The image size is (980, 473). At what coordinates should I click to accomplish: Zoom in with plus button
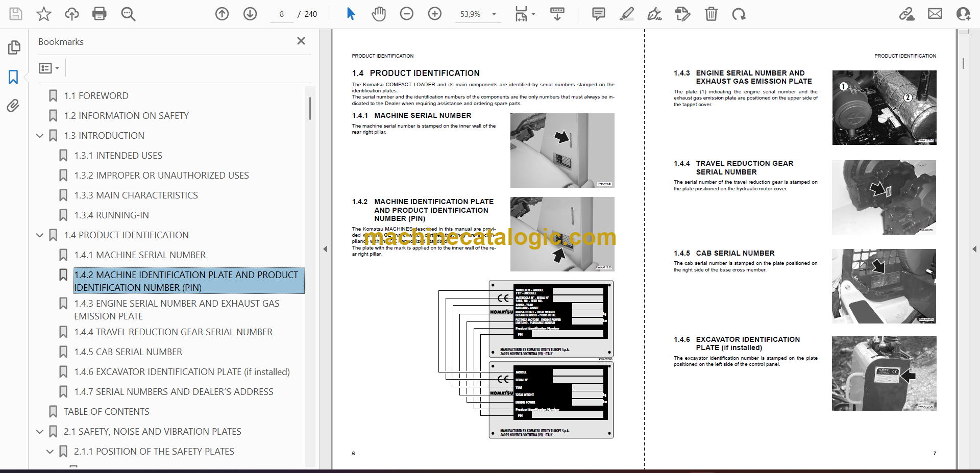[x=435, y=14]
